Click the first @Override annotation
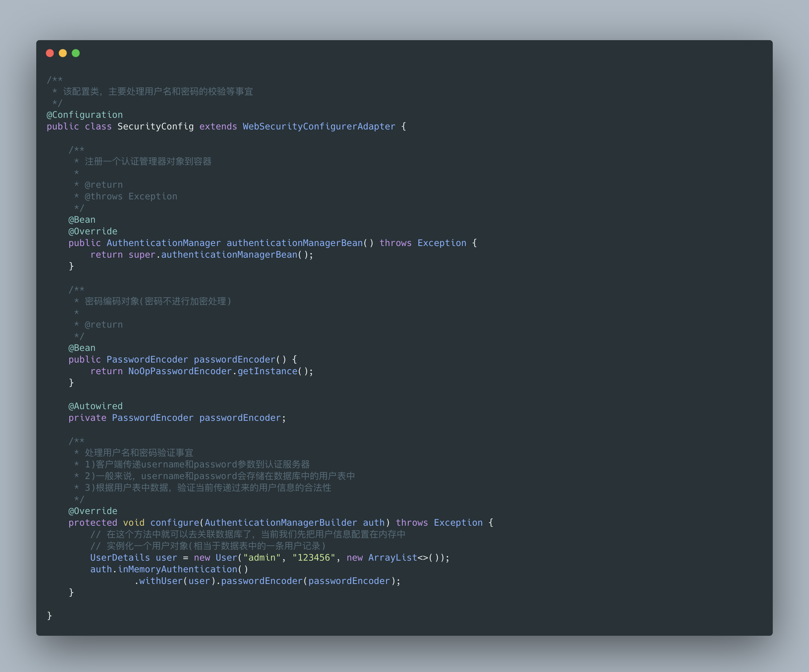The width and height of the screenshot is (809, 672). coord(93,231)
